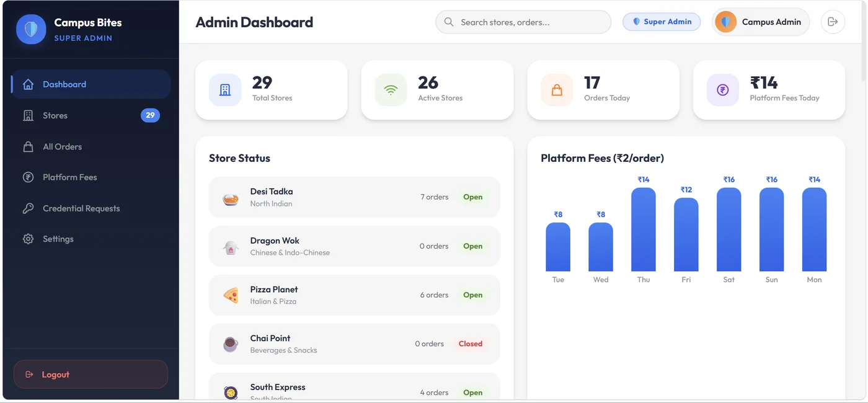Click the South Express store name
This screenshot has height=403, width=868.
coord(278,387)
